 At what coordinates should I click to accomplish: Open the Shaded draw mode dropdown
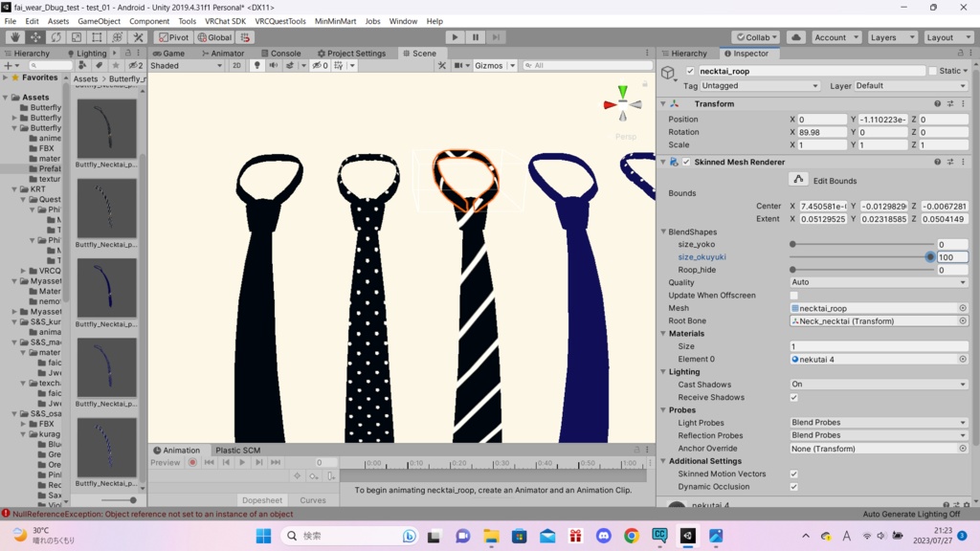click(x=188, y=66)
